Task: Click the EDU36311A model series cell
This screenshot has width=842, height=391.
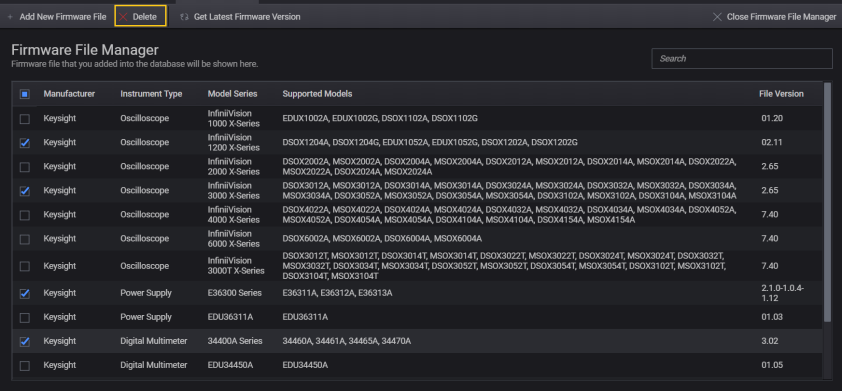Action: coord(230,317)
